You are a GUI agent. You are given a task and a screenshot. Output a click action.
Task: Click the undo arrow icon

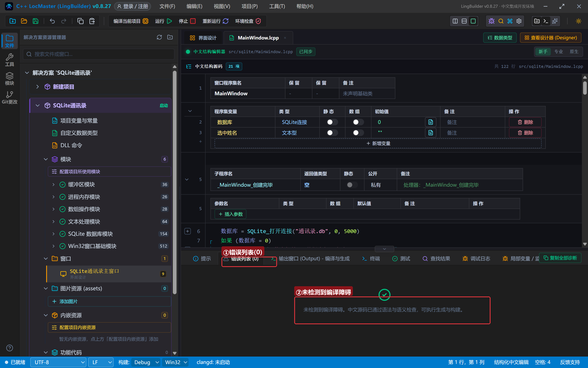coord(52,21)
